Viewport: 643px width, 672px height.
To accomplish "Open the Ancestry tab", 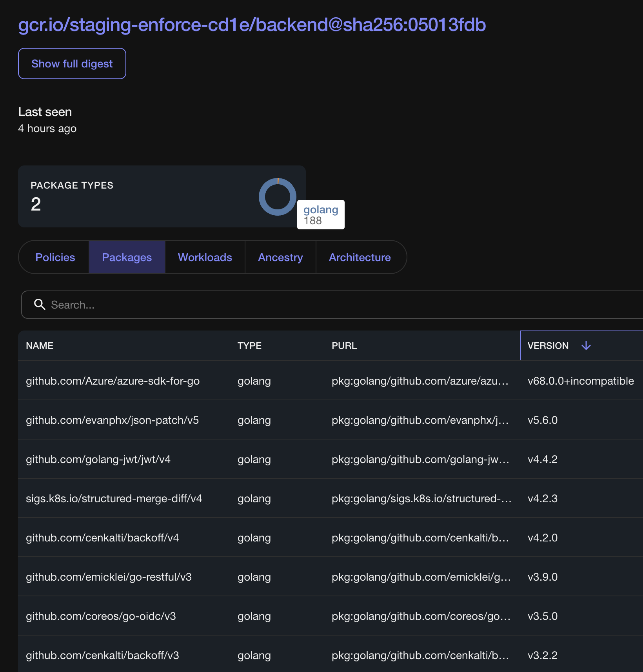I will (x=280, y=257).
